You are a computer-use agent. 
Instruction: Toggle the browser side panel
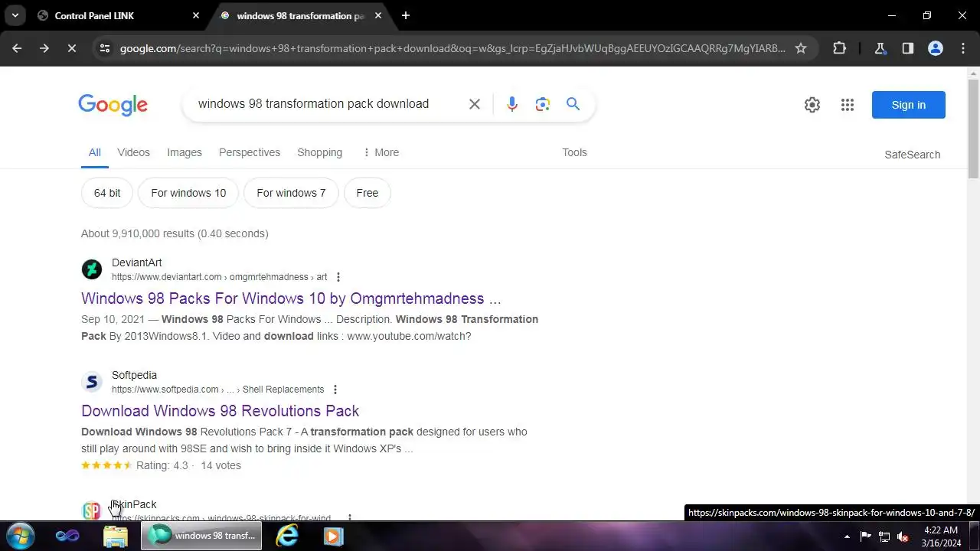pyautogui.click(x=907, y=48)
